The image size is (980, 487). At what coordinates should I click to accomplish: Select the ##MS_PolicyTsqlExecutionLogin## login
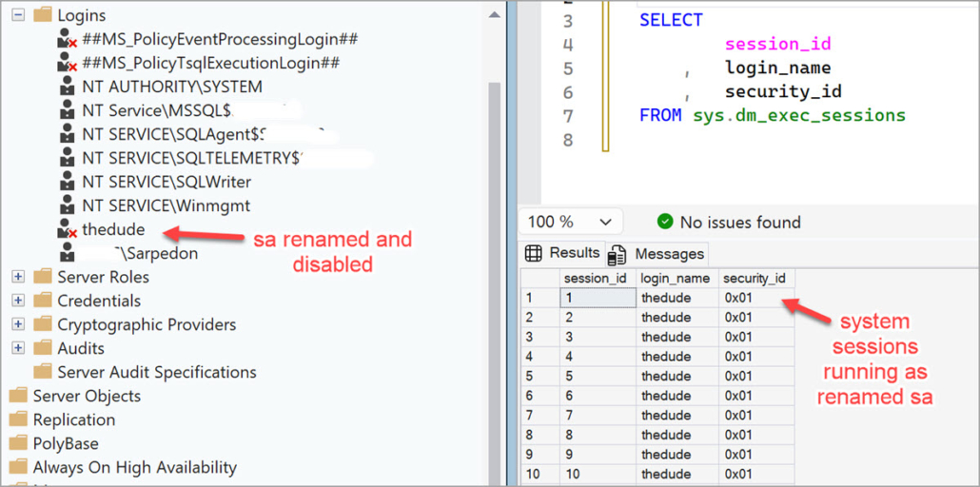pyautogui.click(x=210, y=63)
